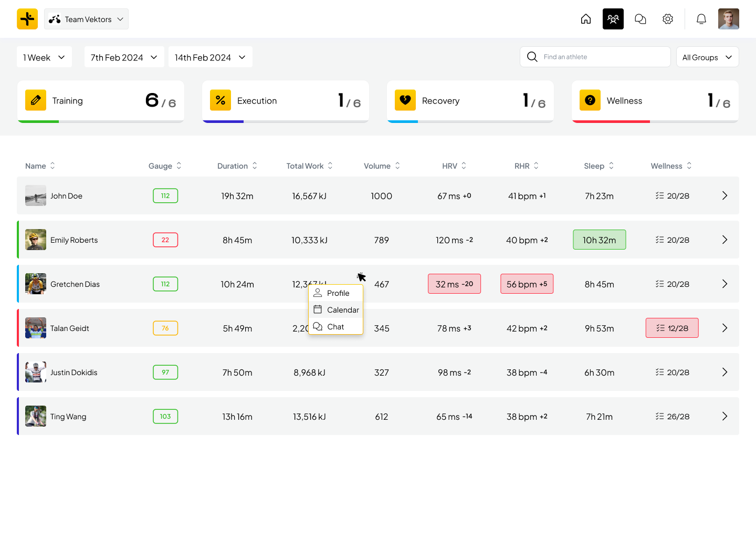Open the 14th Feb 2024 date dropdown
Screen dimensions: 756x538
point(210,57)
